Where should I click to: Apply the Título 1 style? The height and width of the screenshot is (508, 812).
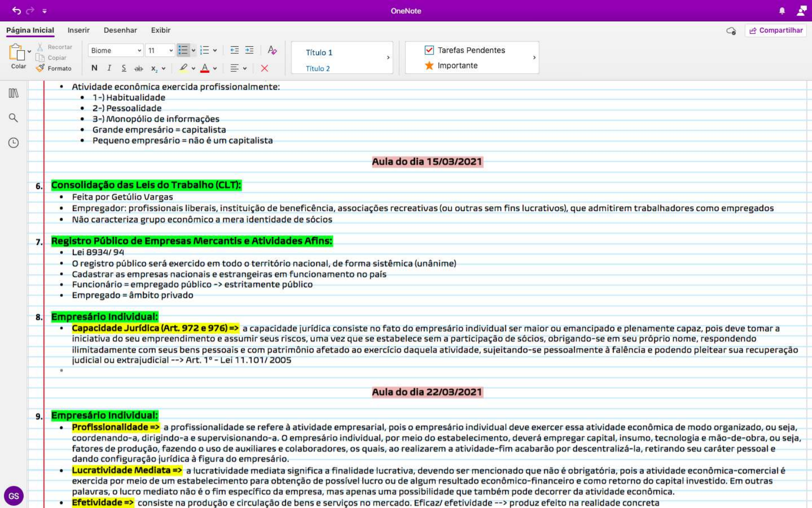[x=319, y=53]
